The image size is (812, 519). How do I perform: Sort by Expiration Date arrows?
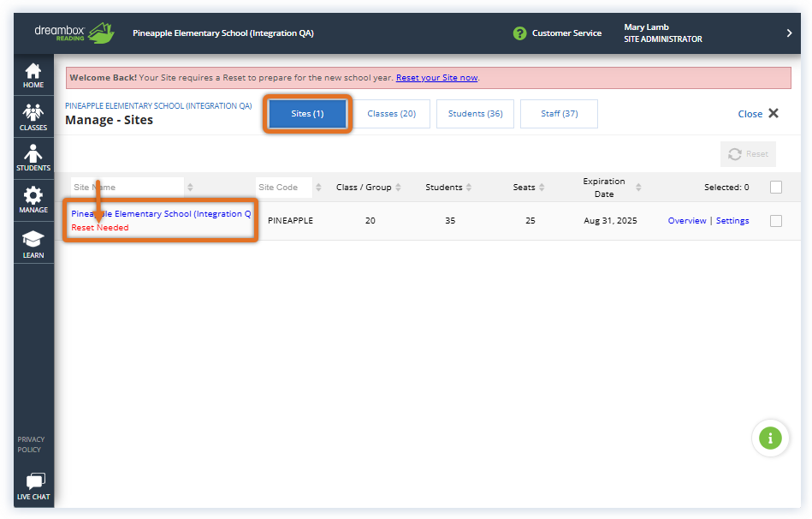[638, 188]
